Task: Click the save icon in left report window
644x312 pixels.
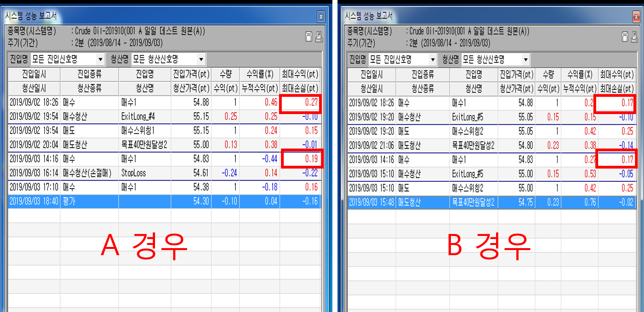Action: point(309,36)
